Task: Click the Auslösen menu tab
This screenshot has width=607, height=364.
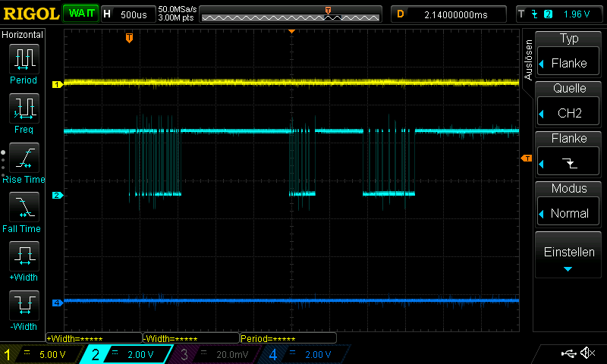Action: (x=528, y=60)
